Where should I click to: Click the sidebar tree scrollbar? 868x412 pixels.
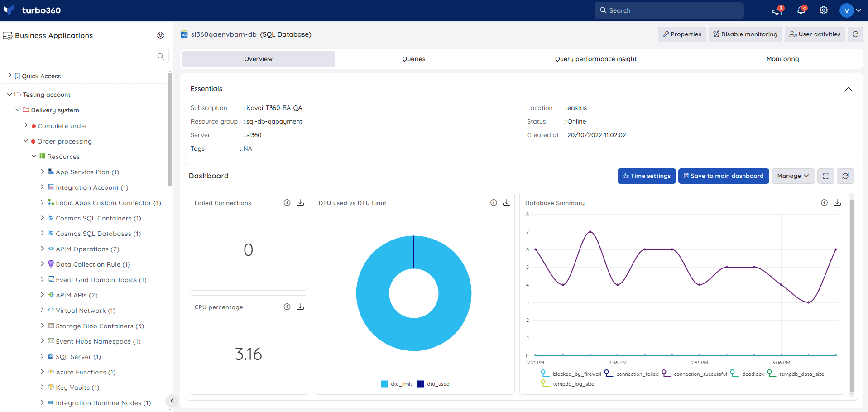coord(170,129)
